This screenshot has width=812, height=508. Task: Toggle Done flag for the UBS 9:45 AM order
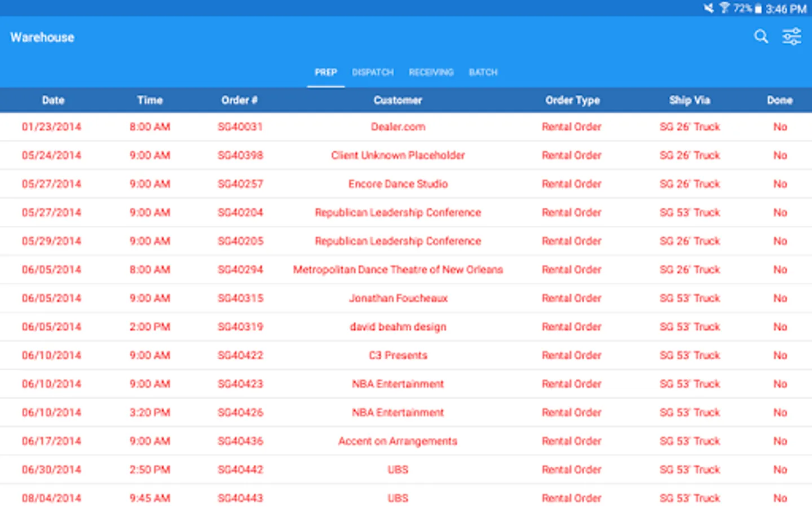pyautogui.click(x=780, y=498)
